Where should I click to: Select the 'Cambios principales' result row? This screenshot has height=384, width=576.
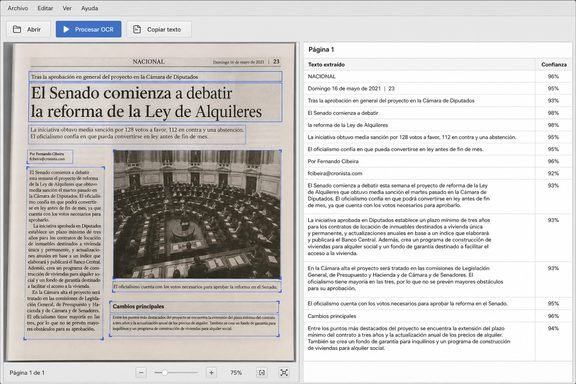[438, 316]
